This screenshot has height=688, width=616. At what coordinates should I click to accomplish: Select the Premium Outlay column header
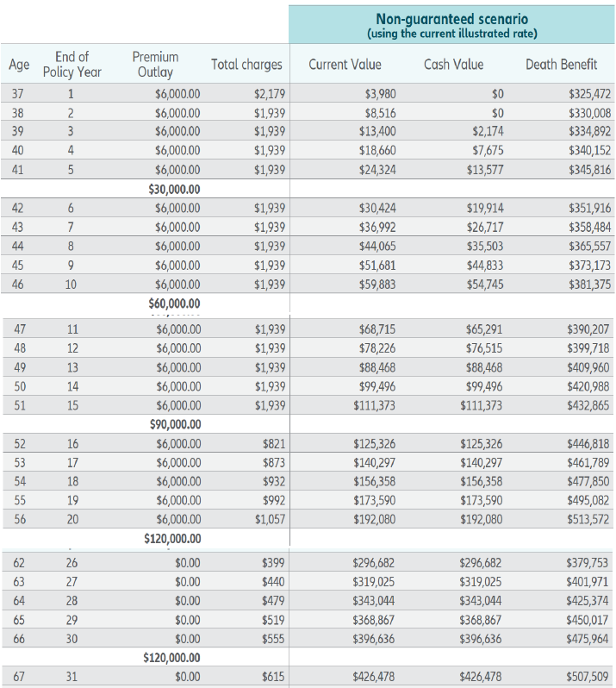pos(155,64)
